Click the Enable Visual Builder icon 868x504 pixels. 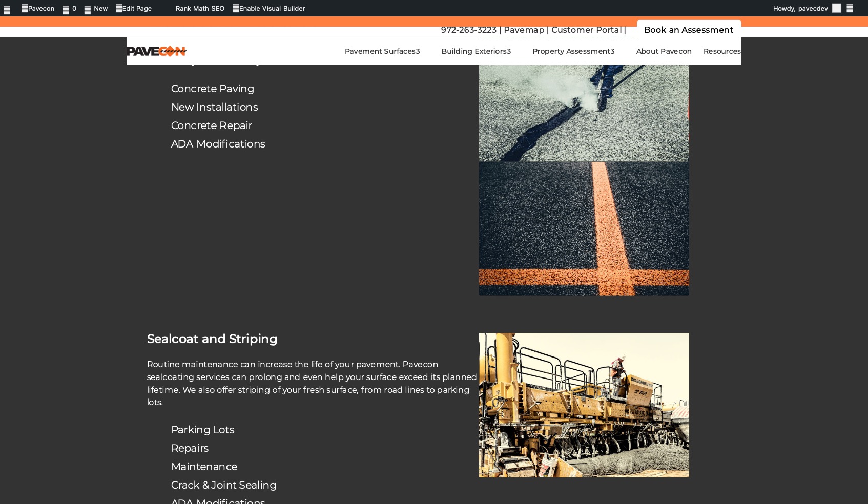point(236,8)
